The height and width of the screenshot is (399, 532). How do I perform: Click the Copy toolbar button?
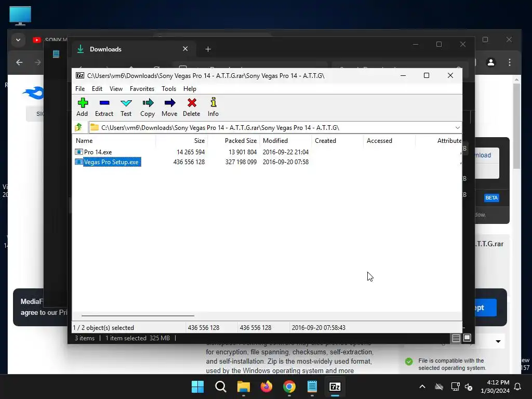pyautogui.click(x=148, y=107)
